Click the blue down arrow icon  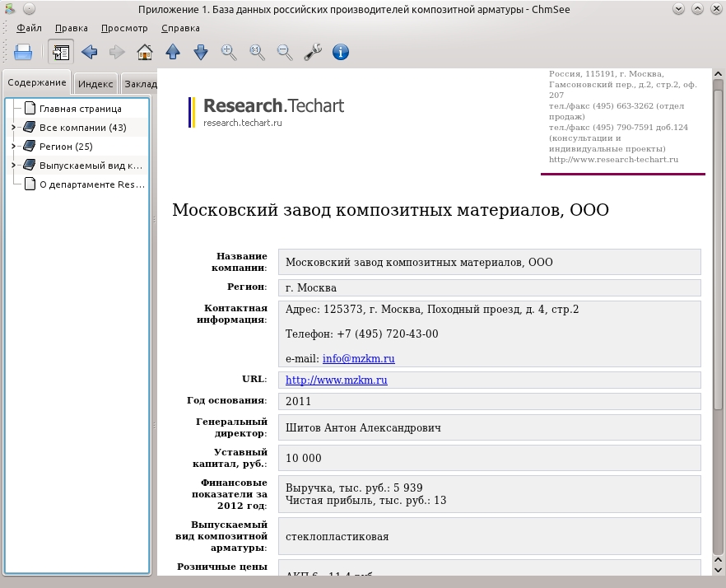tap(201, 52)
